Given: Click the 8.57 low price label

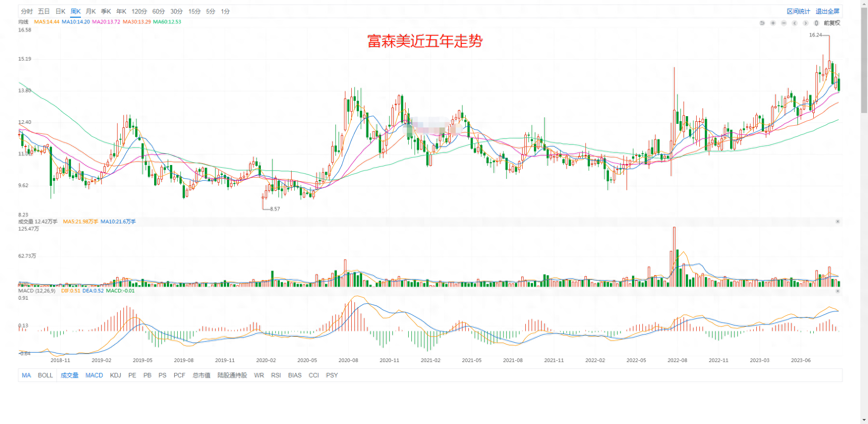Looking at the screenshot, I should point(275,209).
